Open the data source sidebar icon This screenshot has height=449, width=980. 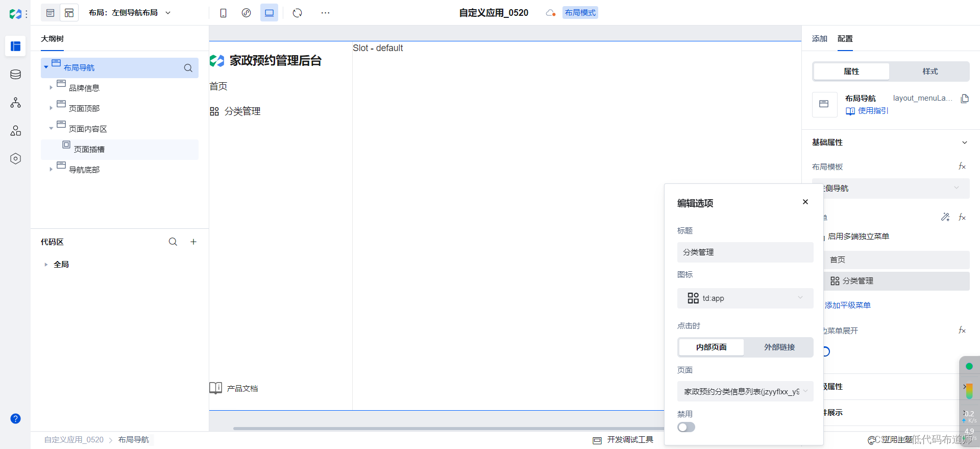tap(15, 75)
